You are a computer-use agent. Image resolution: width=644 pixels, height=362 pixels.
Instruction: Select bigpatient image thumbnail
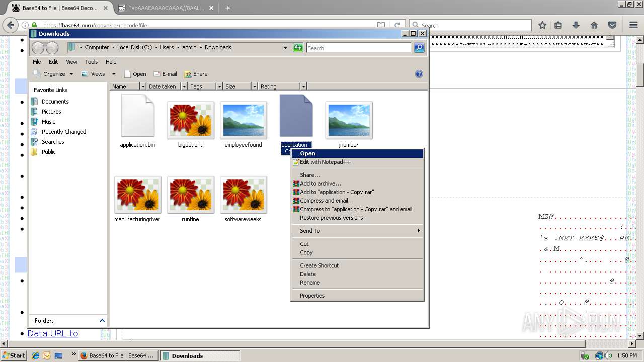coord(191,120)
